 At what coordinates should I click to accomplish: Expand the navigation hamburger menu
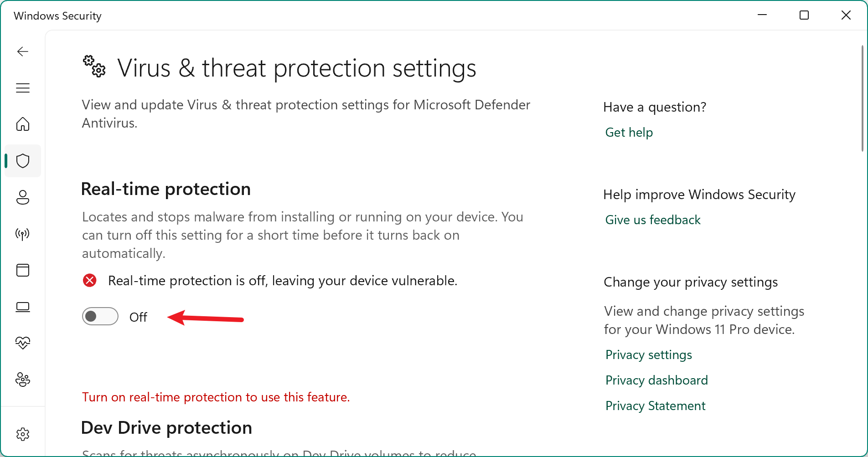[x=22, y=88]
